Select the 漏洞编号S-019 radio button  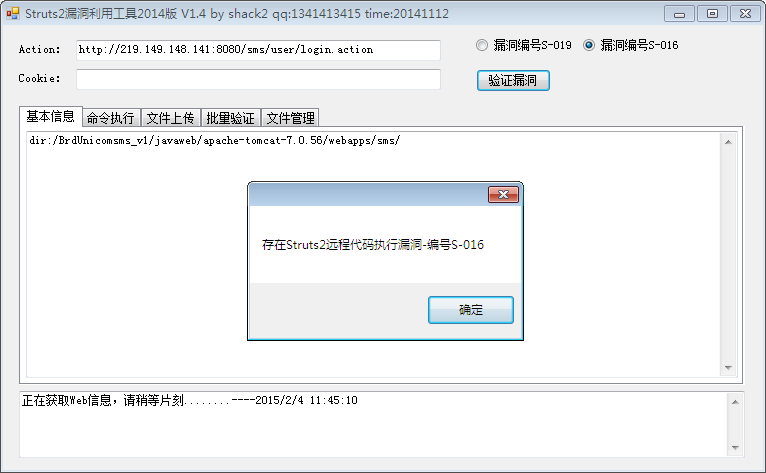pyautogui.click(x=482, y=45)
